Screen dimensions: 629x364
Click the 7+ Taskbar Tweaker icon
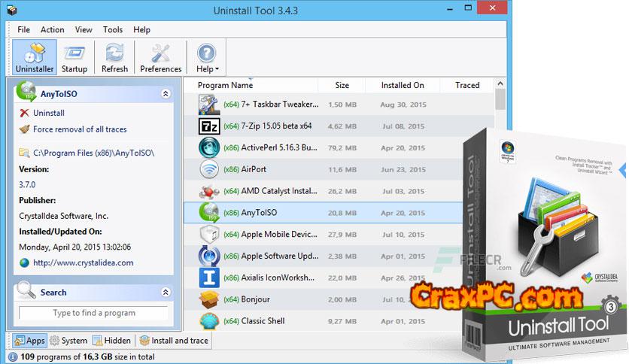[209, 105]
